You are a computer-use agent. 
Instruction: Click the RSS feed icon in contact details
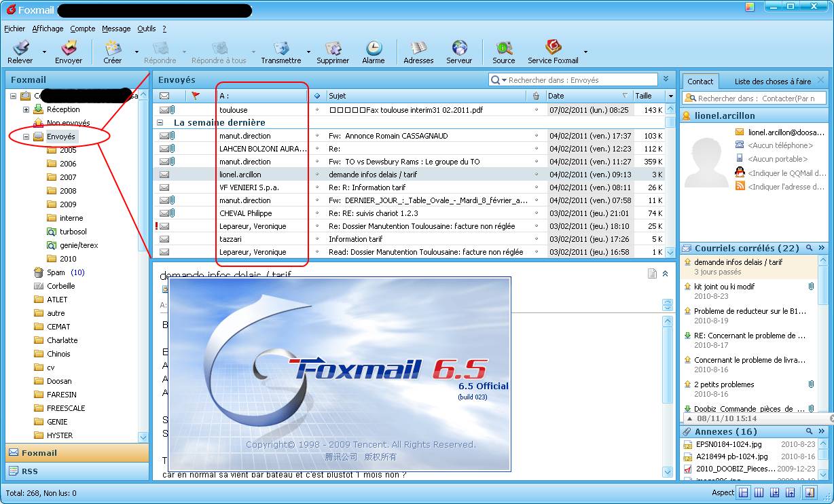point(740,186)
